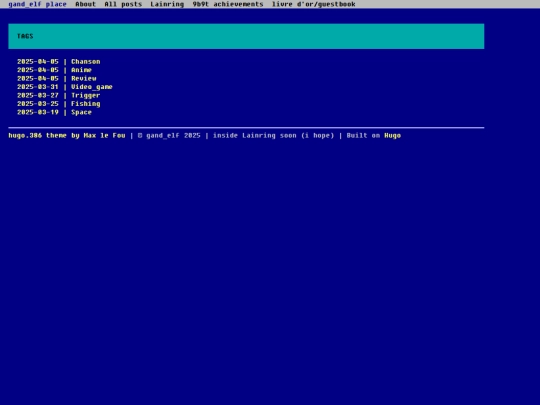Click the TAGS heading banner
Screen dimensions: 540x405
click(246, 36)
